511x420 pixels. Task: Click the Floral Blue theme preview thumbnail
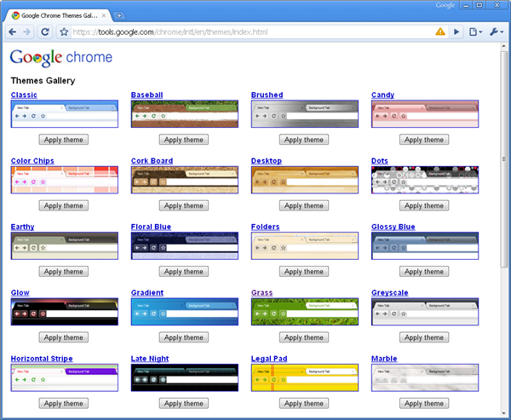(185, 245)
